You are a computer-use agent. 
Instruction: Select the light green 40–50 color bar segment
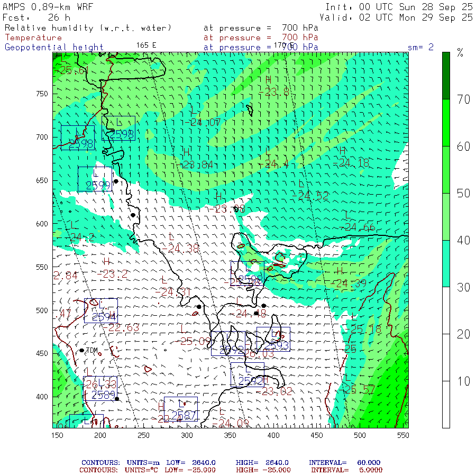[x=446, y=217]
